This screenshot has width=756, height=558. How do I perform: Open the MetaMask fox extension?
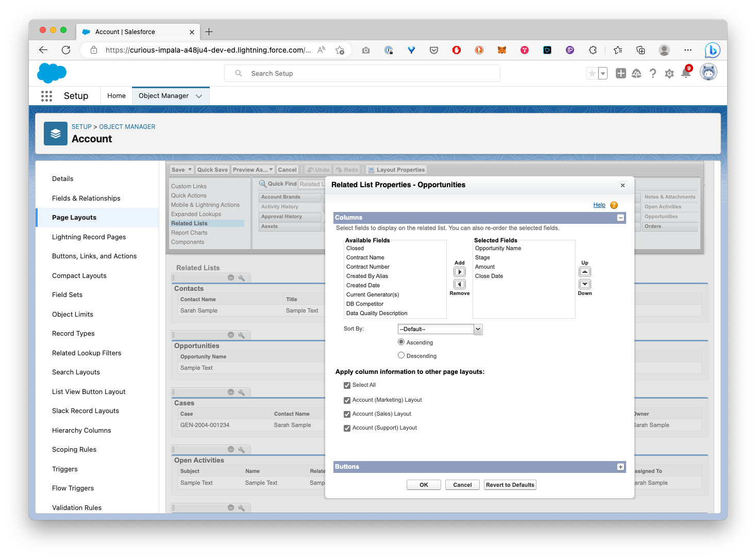[502, 50]
